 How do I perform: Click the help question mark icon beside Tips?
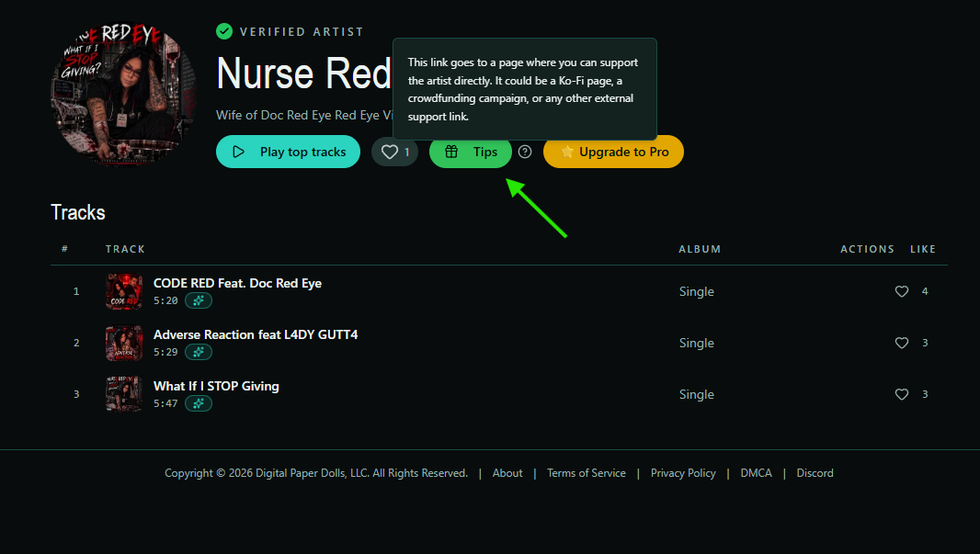click(525, 152)
